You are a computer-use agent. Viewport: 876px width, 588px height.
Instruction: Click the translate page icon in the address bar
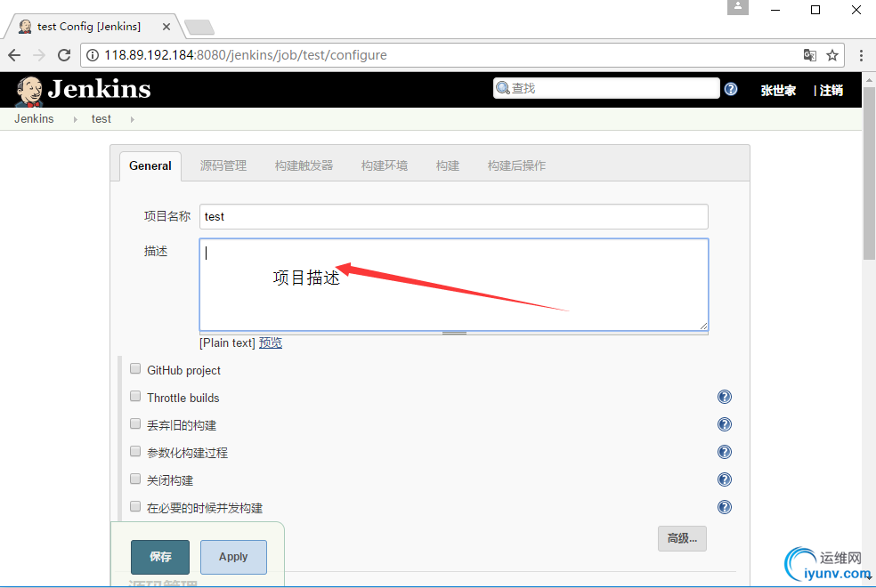coord(809,55)
